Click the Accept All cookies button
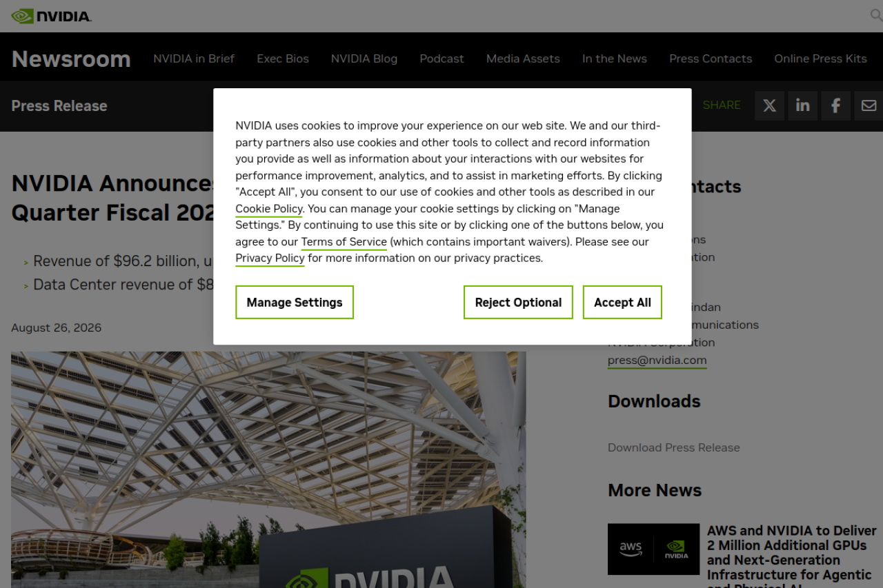Viewport: 883px width, 588px height. (x=622, y=303)
